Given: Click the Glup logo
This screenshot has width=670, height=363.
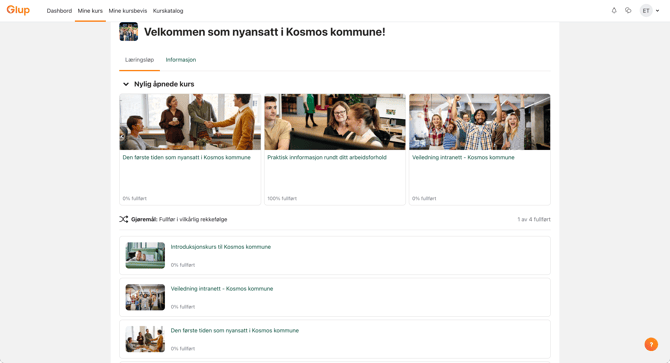Looking at the screenshot, I should click(18, 10).
